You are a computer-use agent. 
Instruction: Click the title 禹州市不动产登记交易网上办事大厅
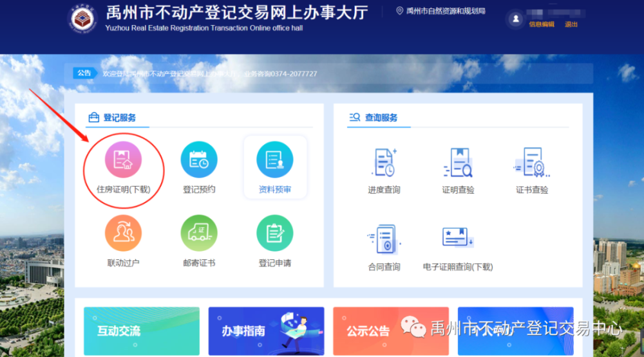pos(237,13)
